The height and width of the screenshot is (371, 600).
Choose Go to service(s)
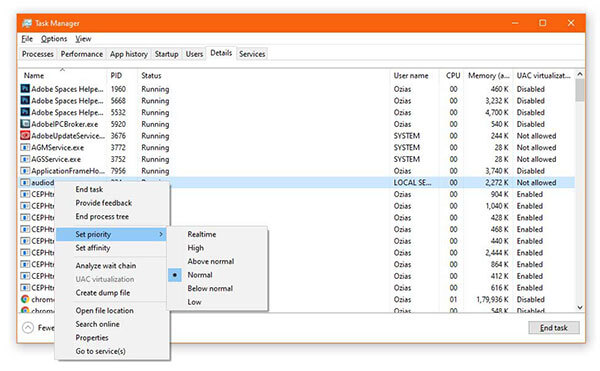[100, 351]
